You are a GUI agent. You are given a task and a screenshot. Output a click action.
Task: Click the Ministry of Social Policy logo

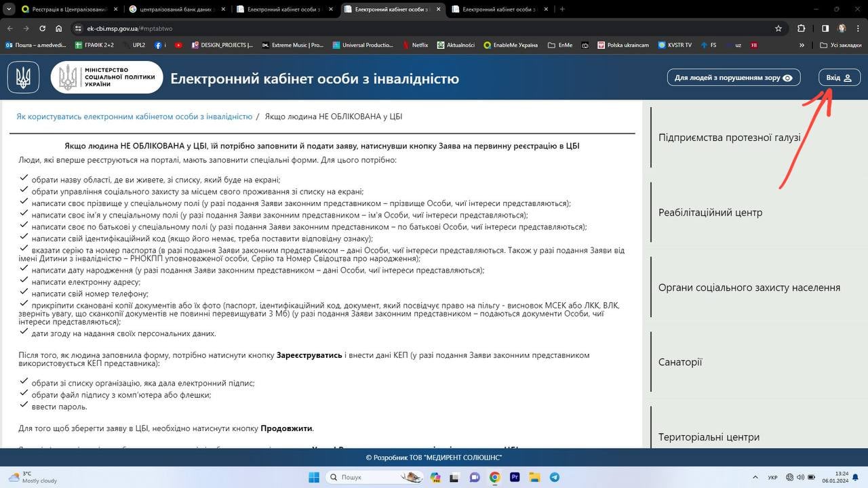coord(106,77)
